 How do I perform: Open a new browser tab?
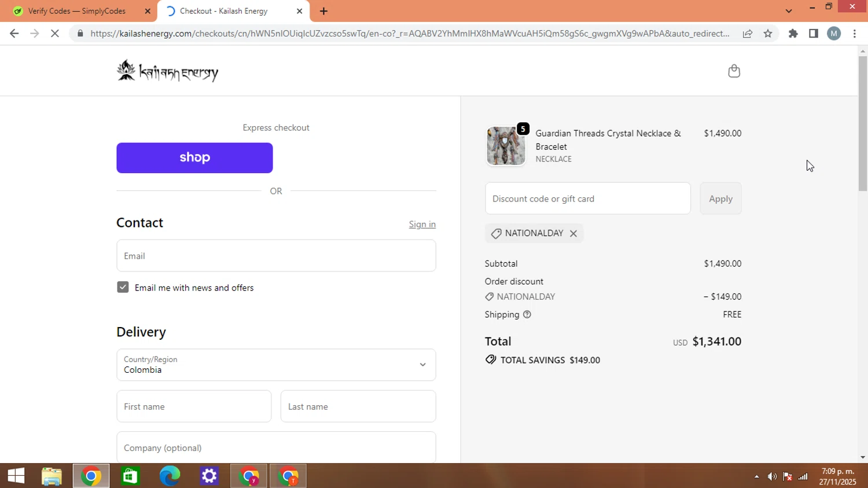pyautogui.click(x=323, y=11)
